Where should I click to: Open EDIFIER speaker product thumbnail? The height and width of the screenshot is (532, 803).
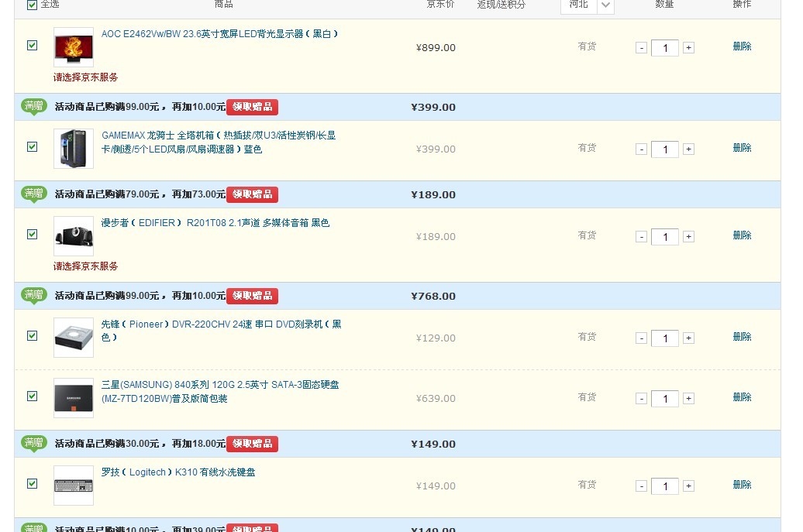click(x=74, y=236)
